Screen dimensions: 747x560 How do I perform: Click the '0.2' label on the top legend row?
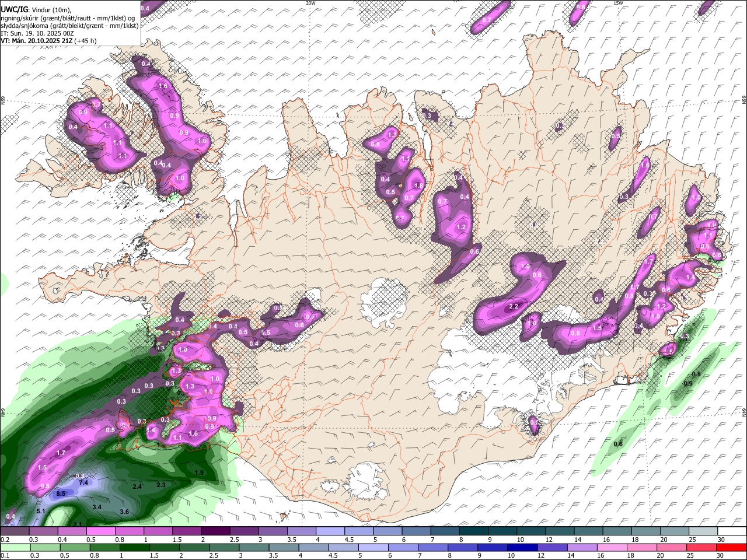pos(5,540)
